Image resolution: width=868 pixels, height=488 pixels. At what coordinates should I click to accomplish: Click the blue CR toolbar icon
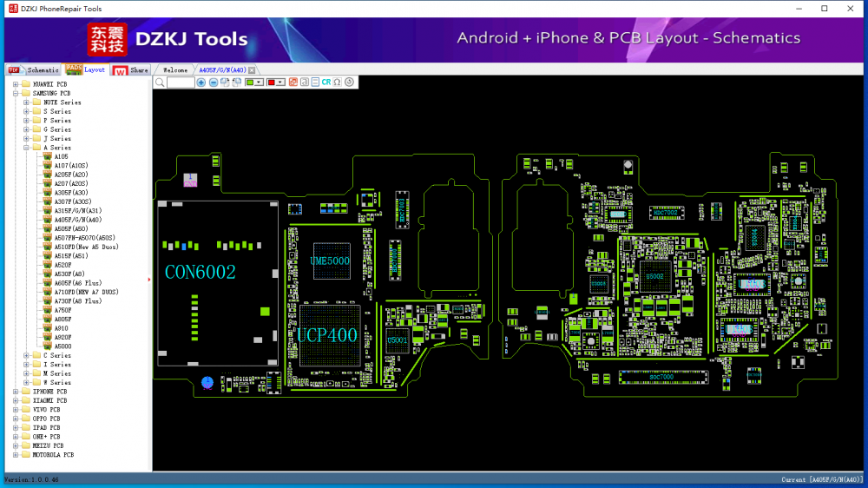tap(326, 82)
